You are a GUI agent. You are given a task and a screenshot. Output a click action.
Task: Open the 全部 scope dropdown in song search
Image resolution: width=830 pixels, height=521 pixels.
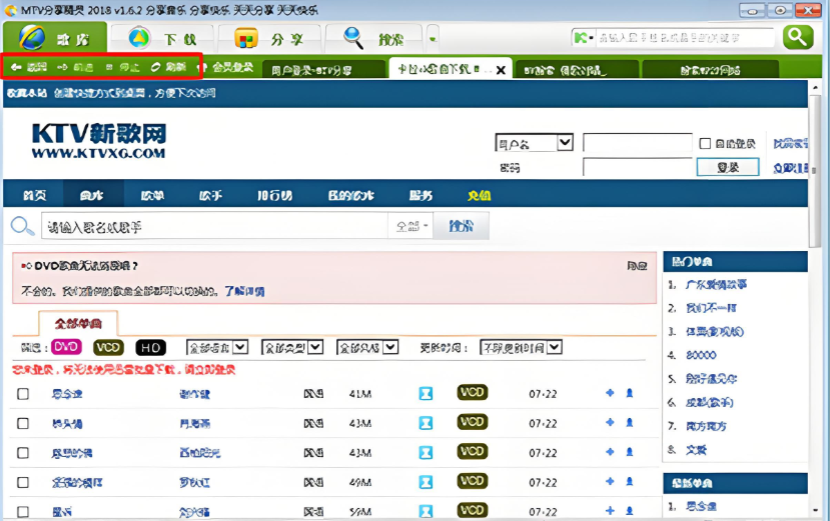coord(411,227)
